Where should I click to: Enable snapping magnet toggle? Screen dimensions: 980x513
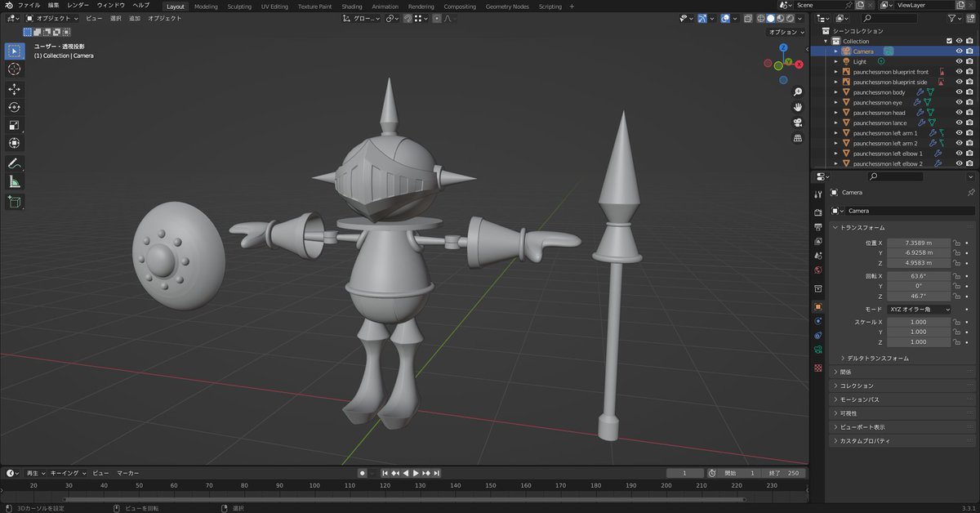pyautogui.click(x=408, y=18)
